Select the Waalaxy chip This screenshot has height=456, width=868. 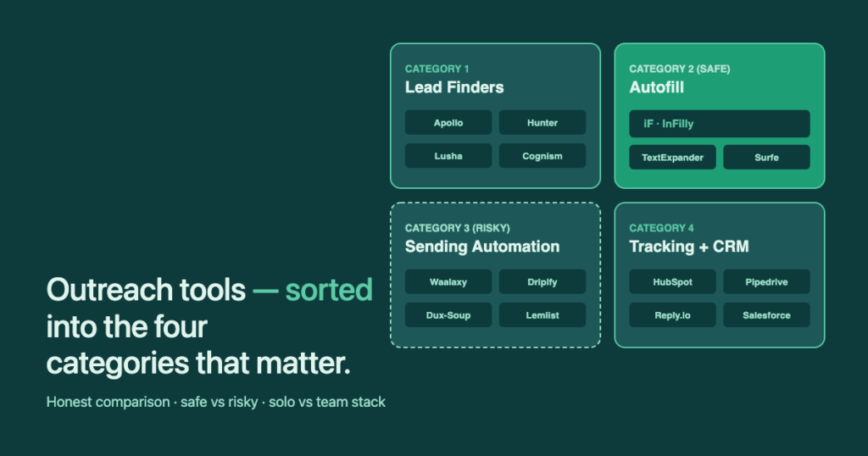[x=448, y=281]
